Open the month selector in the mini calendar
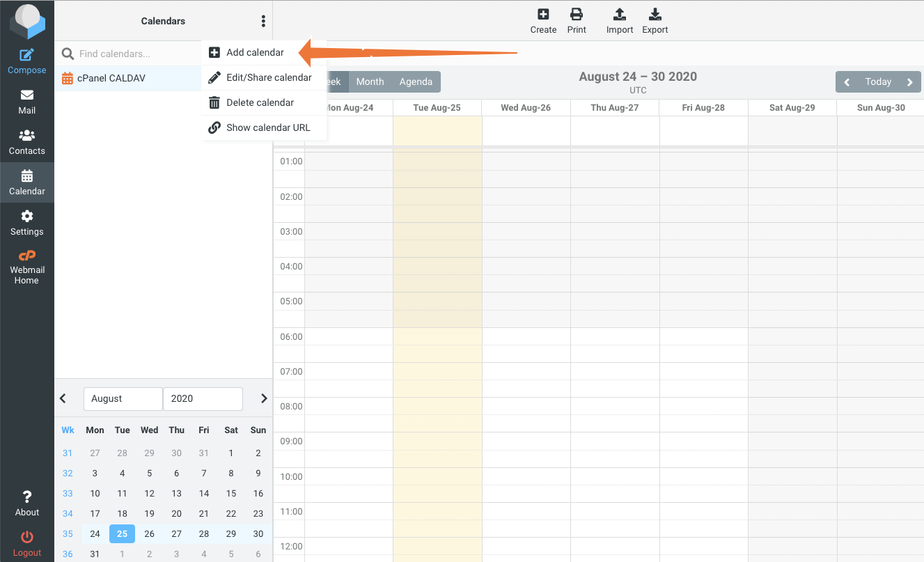The image size is (924, 562). point(123,398)
